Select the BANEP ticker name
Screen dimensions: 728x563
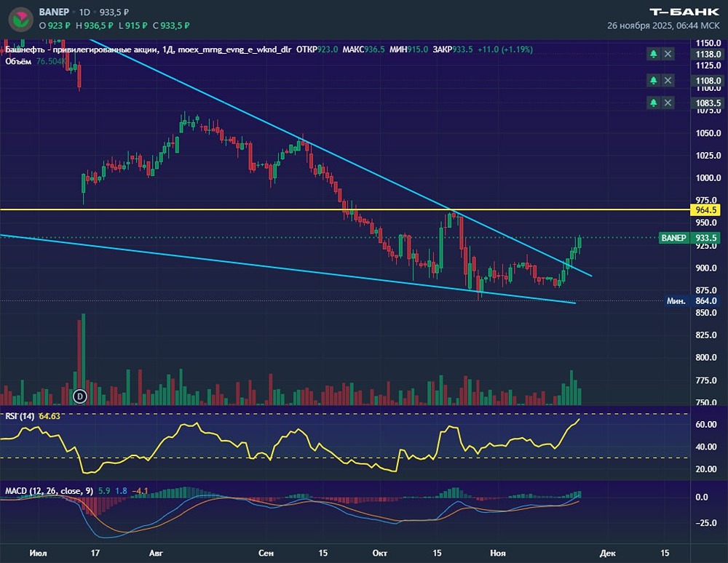pyautogui.click(x=54, y=12)
